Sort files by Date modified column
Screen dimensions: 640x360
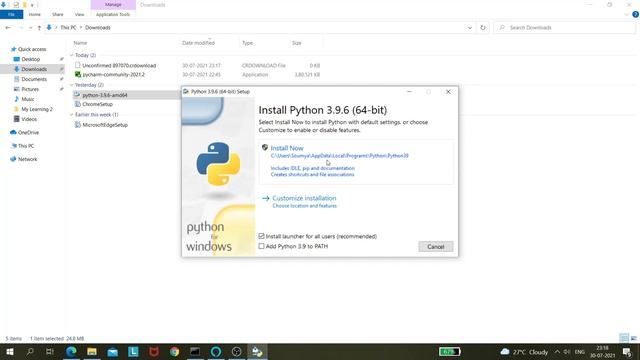[198, 43]
